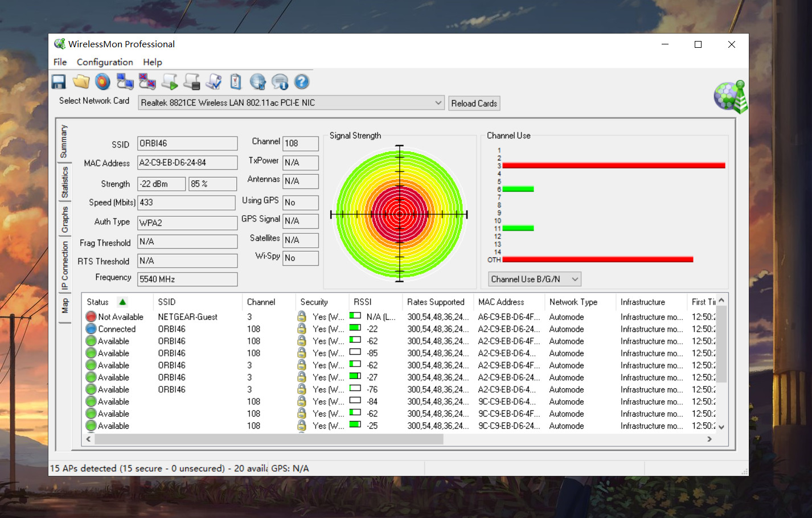This screenshot has width=812, height=518.
Task: Click the save floppy disk icon
Action: pos(59,82)
